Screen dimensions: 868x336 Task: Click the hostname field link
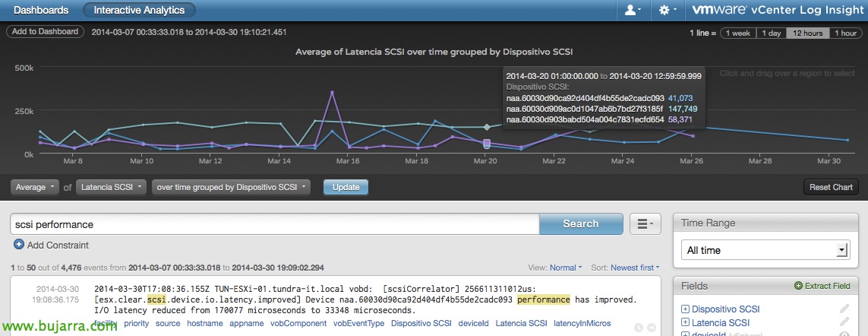coord(205,323)
